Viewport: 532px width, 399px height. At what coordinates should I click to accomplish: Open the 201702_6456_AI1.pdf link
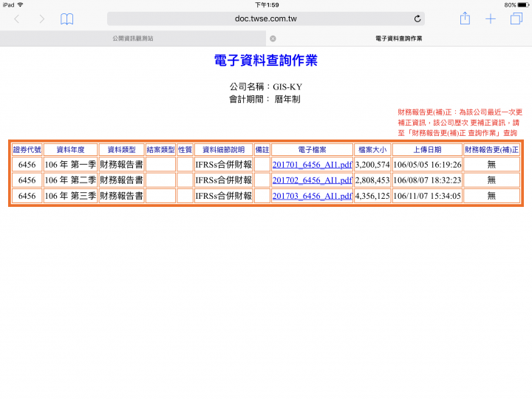point(312,180)
